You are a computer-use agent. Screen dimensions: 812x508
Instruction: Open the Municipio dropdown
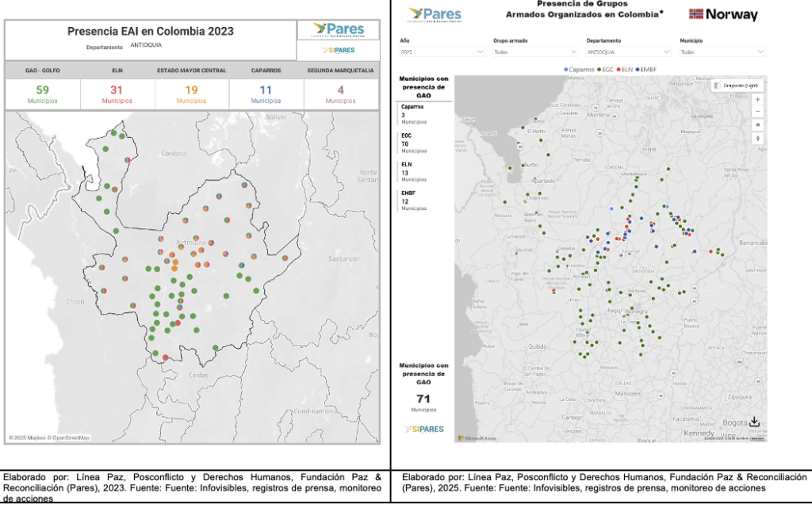click(x=721, y=52)
